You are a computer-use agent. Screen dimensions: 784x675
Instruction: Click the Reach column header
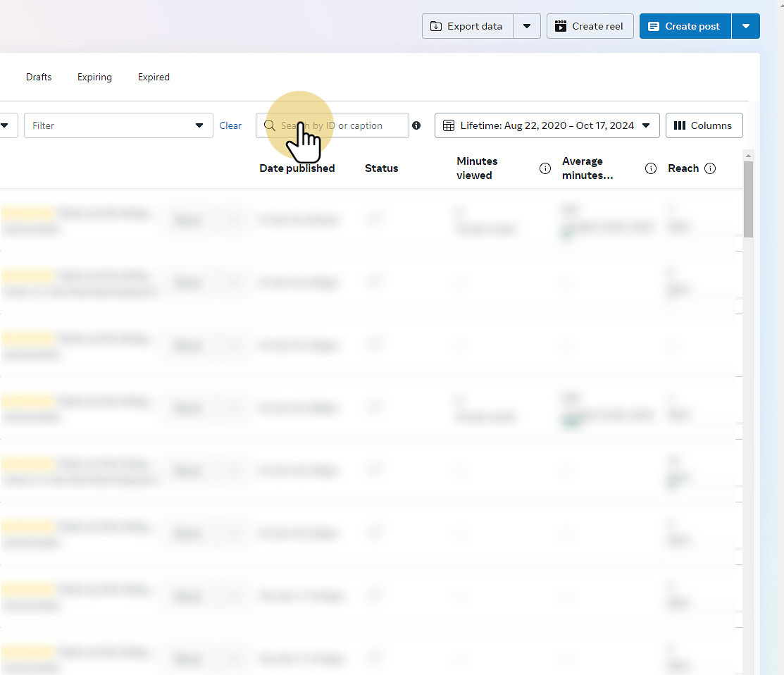(683, 168)
